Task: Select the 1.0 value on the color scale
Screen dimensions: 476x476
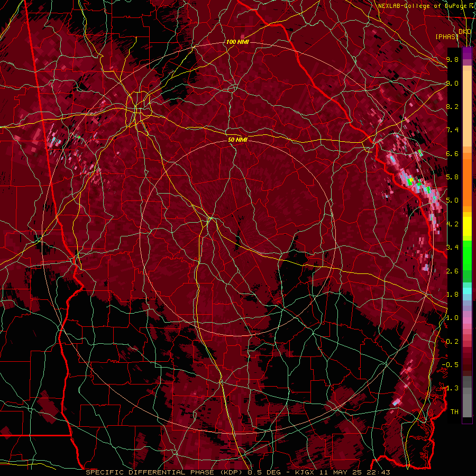Action: coord(452,318)
